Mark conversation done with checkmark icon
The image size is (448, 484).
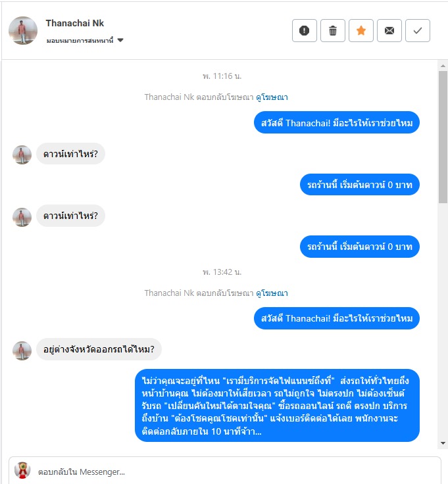click(x=418, y=30)
